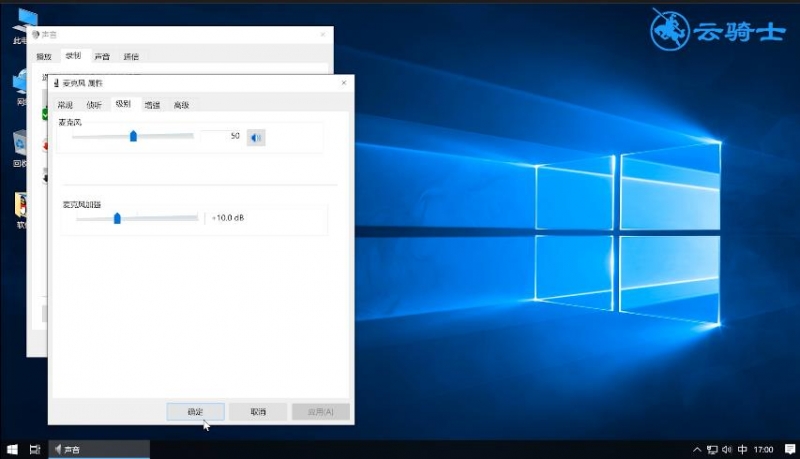Click the network icon in the system tray

click(x=712, y=449)
